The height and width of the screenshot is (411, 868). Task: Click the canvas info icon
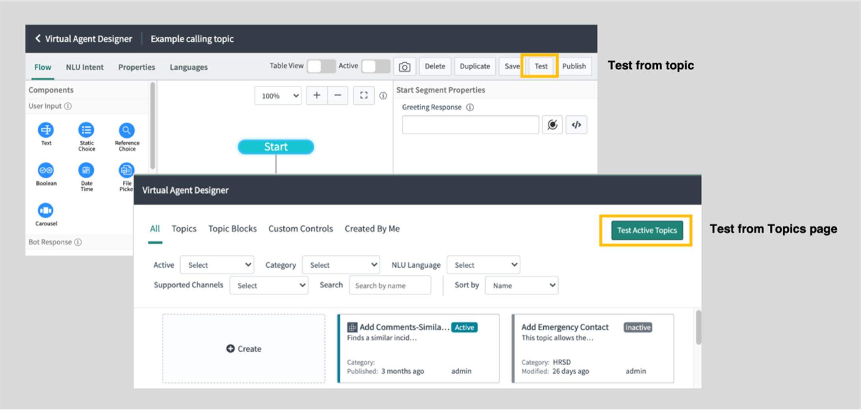[x=383, y=96]
